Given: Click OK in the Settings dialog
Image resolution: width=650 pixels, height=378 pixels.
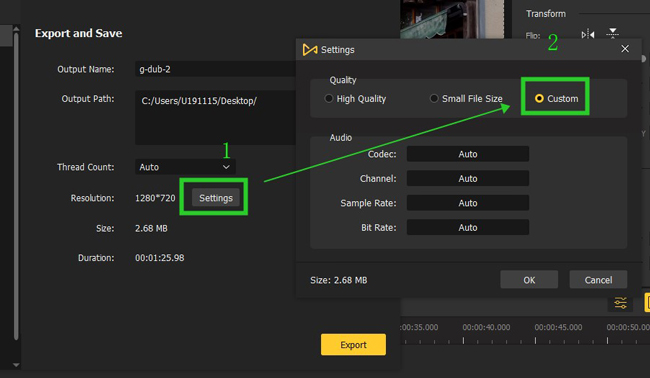Looking at the screenshot, I should 529,280.
